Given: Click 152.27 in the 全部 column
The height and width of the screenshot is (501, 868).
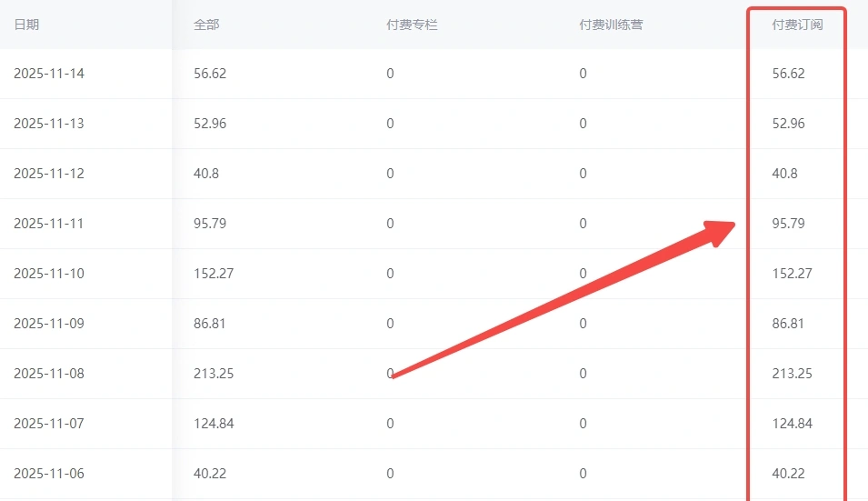Looking at the screenshot, I should pyautogui.click(x=214, y=274).
